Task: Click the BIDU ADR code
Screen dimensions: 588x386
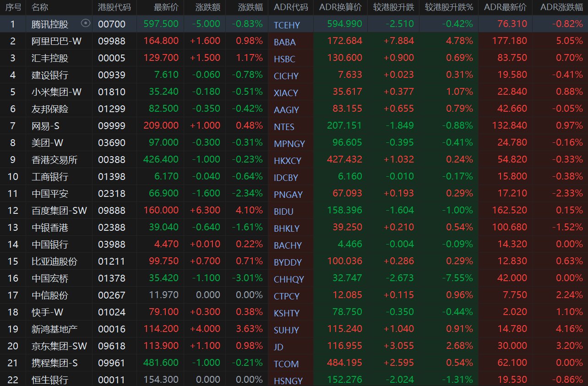Action: (283, 212)
